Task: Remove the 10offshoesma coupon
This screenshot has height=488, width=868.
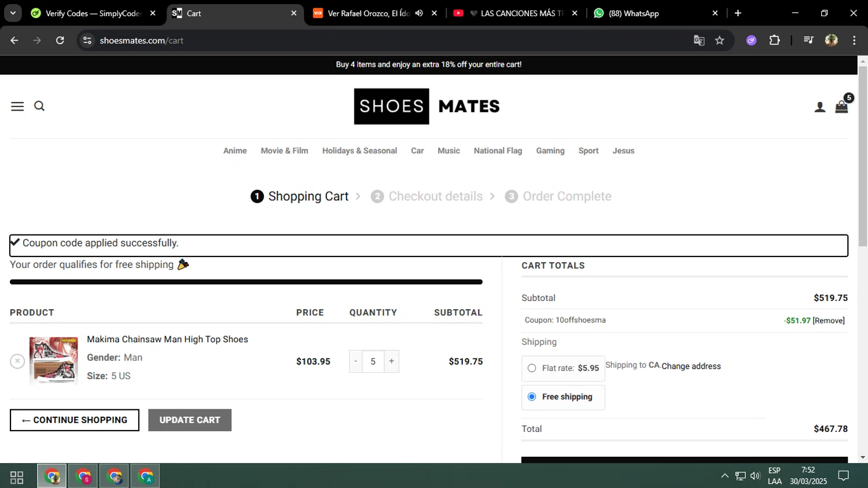Action: pyautogui.click(x=829, y=321)
